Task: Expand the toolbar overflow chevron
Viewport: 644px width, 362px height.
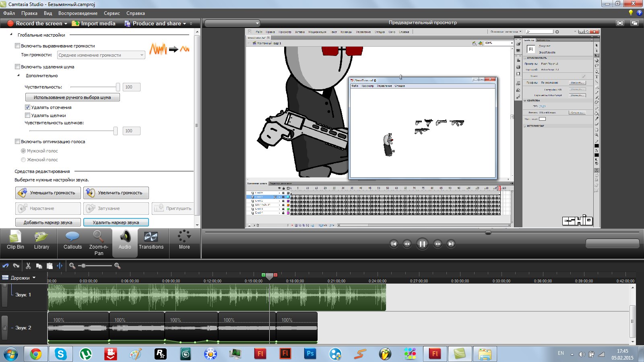Action: pyautogui.click(x=191, y=24)
